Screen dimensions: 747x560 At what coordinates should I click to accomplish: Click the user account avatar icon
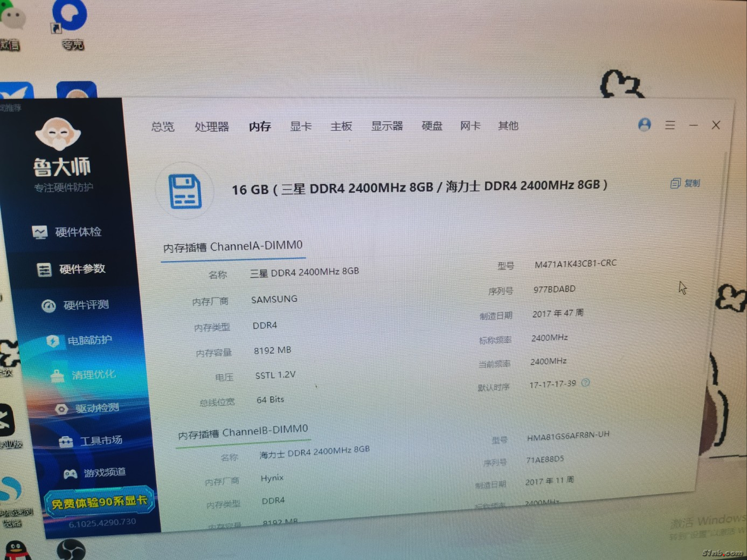[x=644, y=125]
